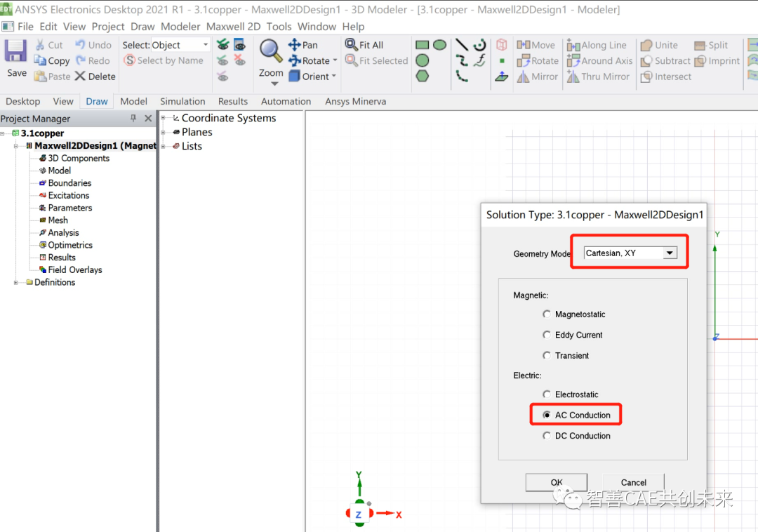Select the Draw regular polygon tool
This screenshot has height=532, width=758.
(423, 76)
